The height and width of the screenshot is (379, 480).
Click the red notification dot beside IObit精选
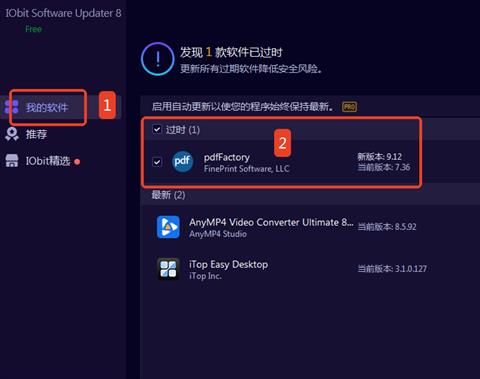[77, 162]
